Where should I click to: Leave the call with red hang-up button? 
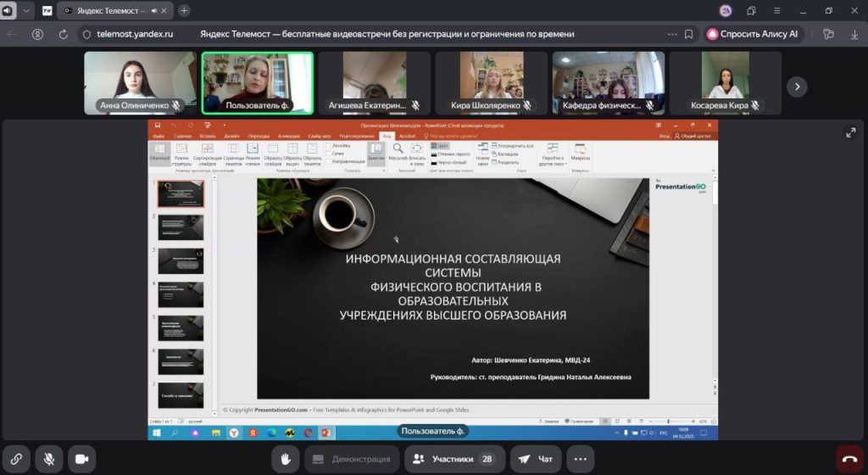(849, 459)
